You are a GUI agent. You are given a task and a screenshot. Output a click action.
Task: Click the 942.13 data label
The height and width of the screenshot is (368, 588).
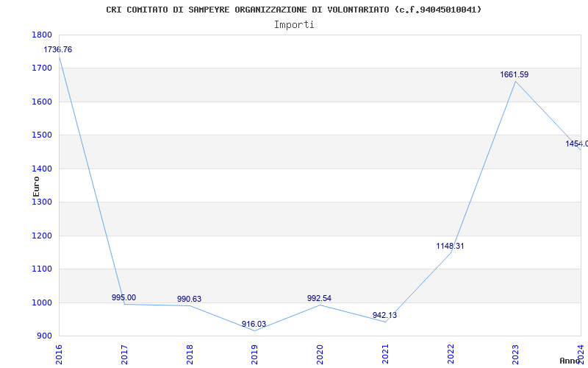click(384, 315)
